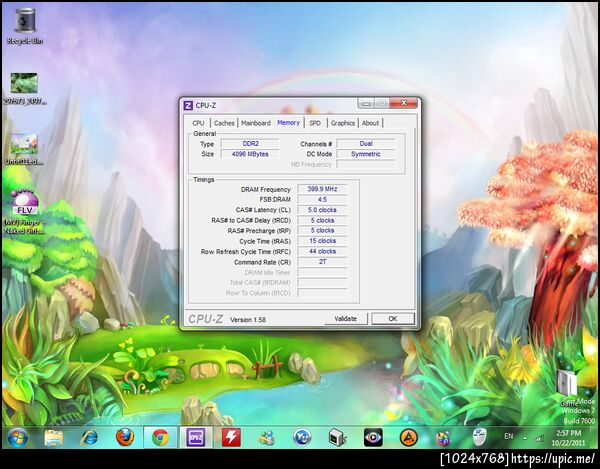This screenshot has height=469, width=600.
Task: Click the tRCD 5 clocks value
Action: (322, 221)
